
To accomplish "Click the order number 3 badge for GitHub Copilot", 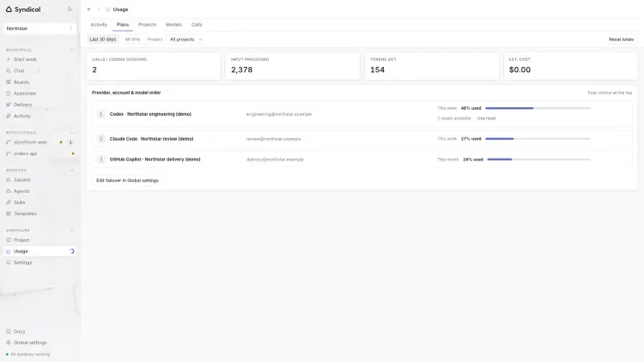I will (x=100, y=160).
